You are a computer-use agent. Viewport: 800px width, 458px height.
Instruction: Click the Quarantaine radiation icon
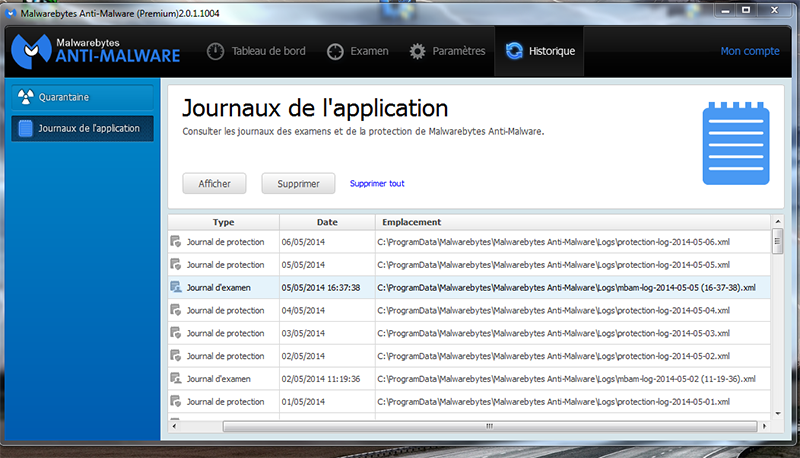coord(26,97)
